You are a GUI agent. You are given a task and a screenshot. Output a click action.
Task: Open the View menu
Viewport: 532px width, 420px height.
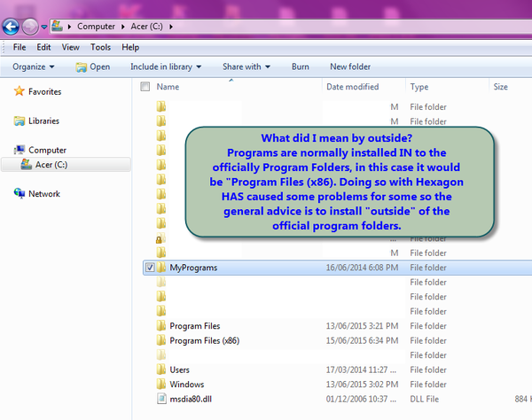(71, 47)
